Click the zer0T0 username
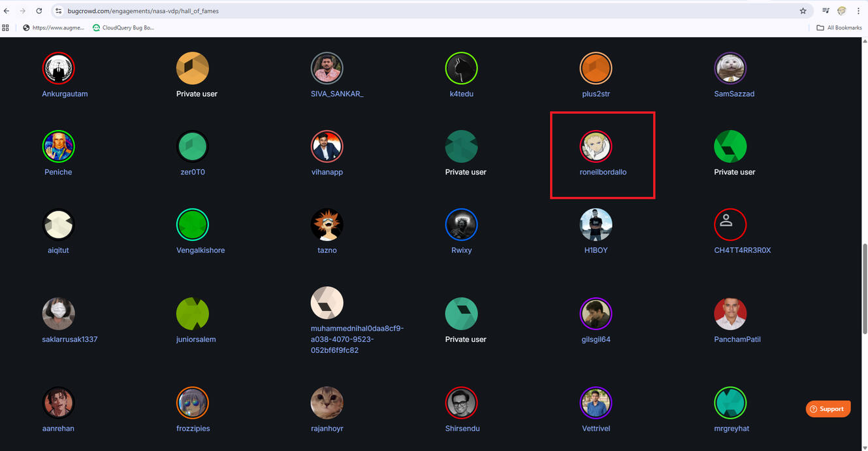 pyautogui.click(x=193, y=173)
